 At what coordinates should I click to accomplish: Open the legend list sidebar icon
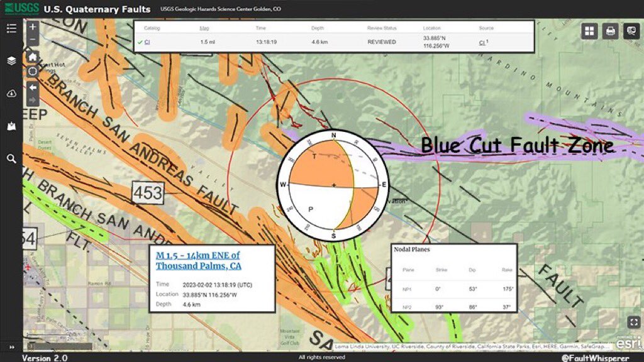click(x=11, y=28)
